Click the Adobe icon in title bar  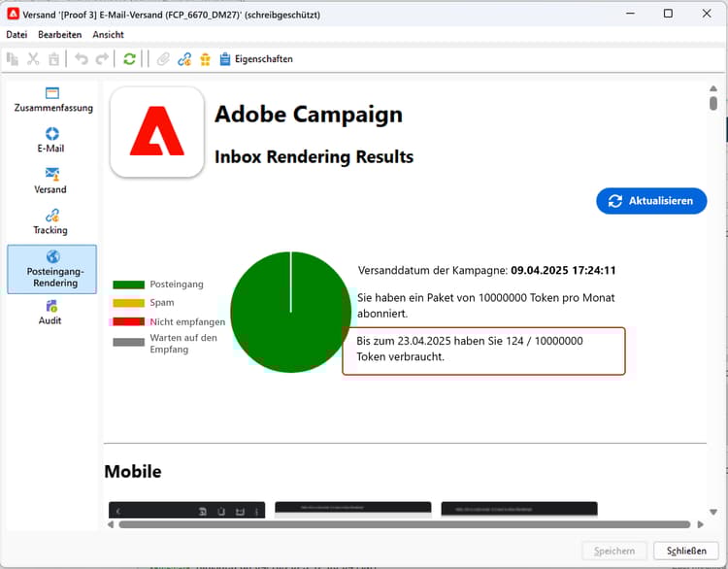click(13, 14)
